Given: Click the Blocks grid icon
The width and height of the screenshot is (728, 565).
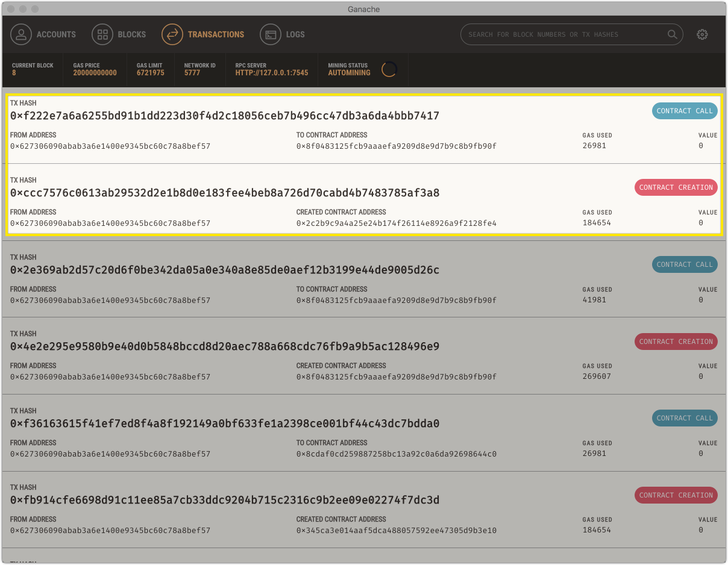Looking at the screenshot, I should tap(102, 34).
